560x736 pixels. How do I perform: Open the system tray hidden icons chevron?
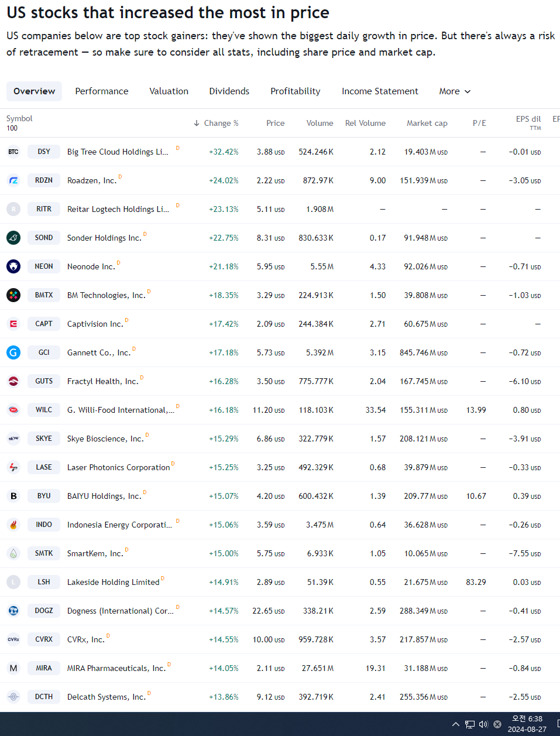pos(456,724)
